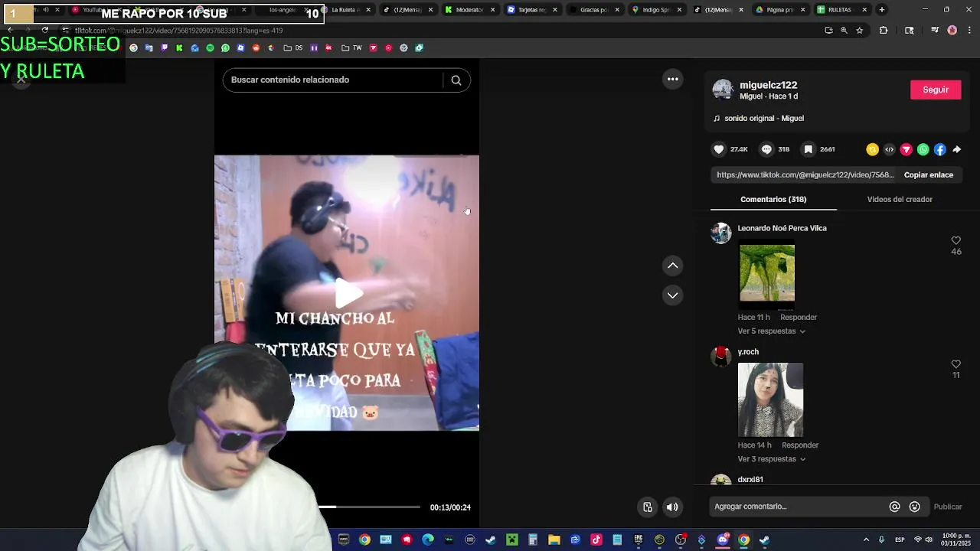This screenshot has width=980, height=551.
Task: Open dxrxi81 commenter username
Action: [750, 480]
